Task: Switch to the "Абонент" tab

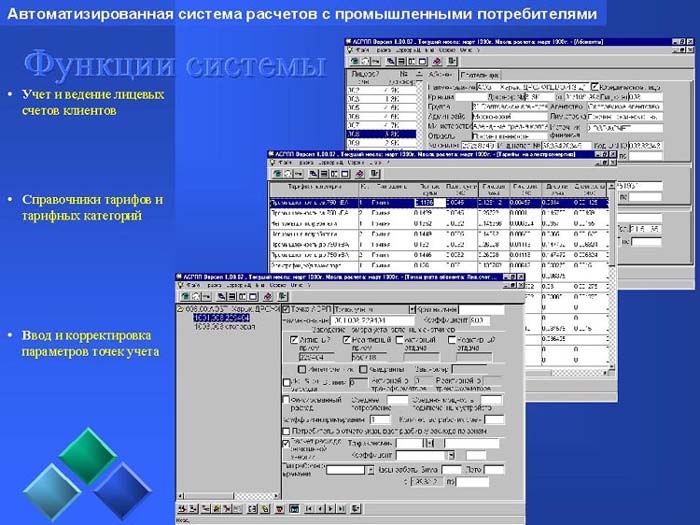Action: [439, 75]
